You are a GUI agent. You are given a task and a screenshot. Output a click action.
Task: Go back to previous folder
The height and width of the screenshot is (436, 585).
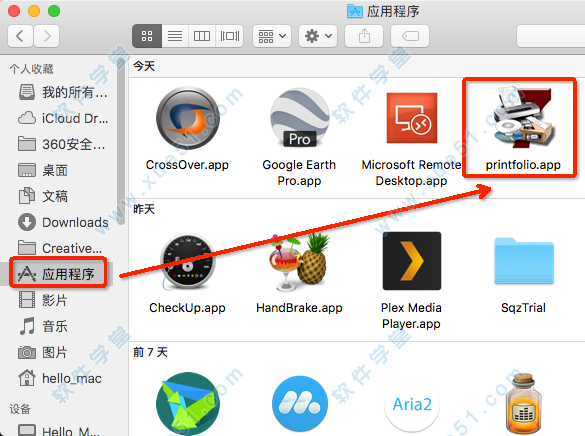(x=20, y=36)
